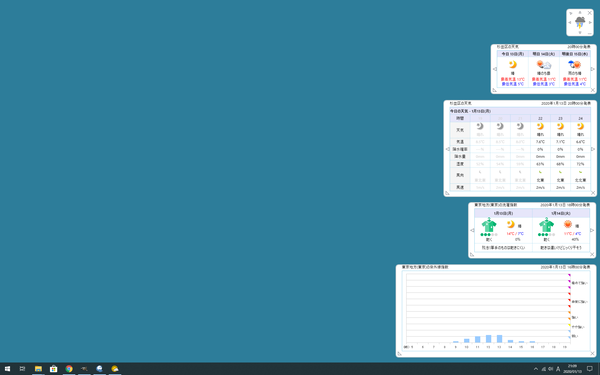This screenshot has height=375, width=600.
Task: Click the UV bar for hour 11
Action: coord(478,339)
